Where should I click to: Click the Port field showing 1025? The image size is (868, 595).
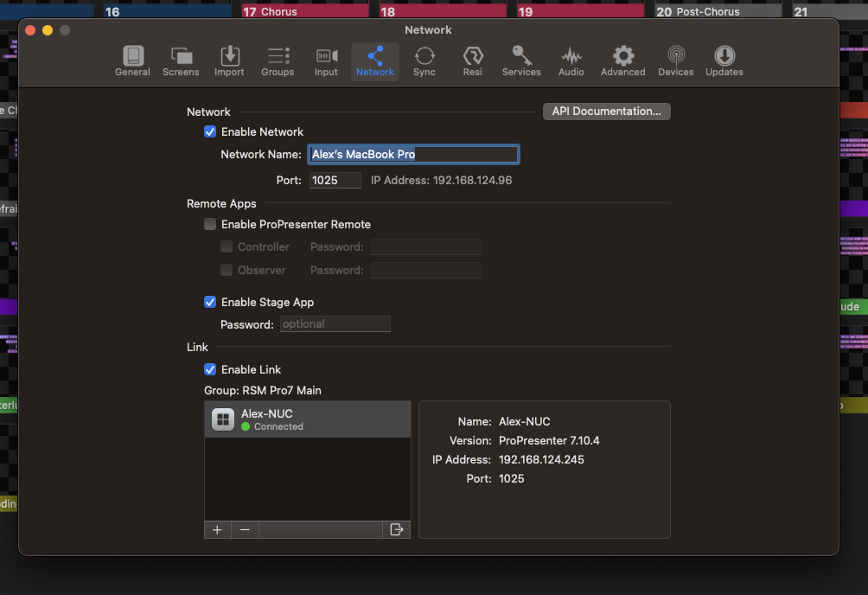pos(335,180)
